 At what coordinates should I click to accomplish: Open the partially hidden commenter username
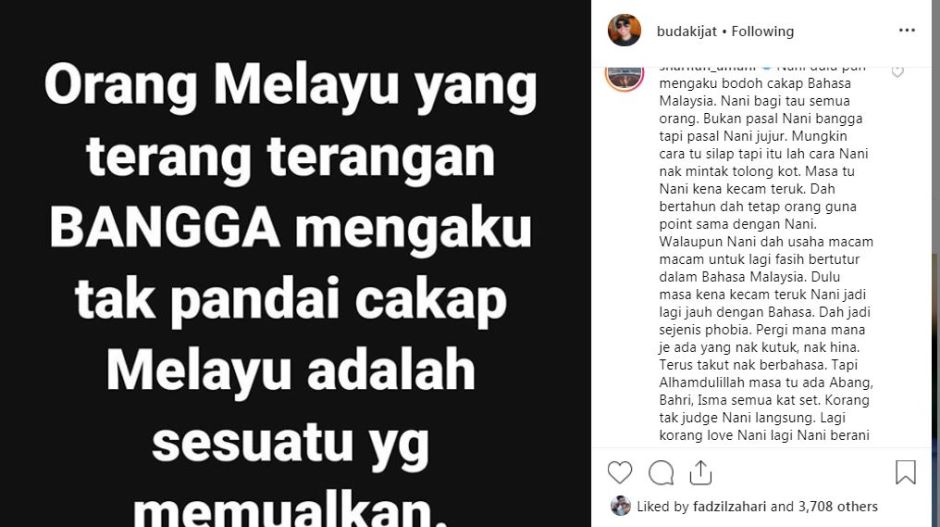click(x=707, y=68)
